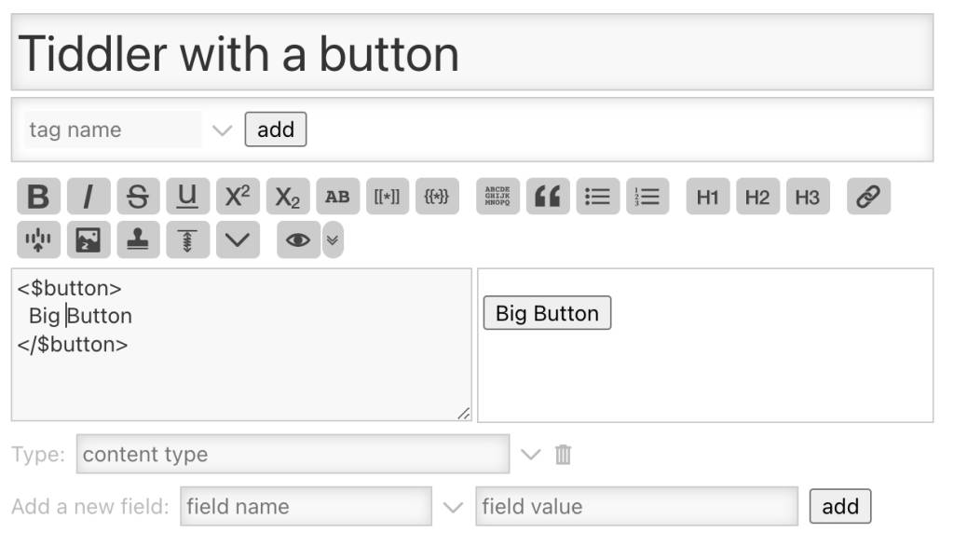954x560 pixels.
Task: Expand the field name dropdown chevron
Action: click(453, 507)
